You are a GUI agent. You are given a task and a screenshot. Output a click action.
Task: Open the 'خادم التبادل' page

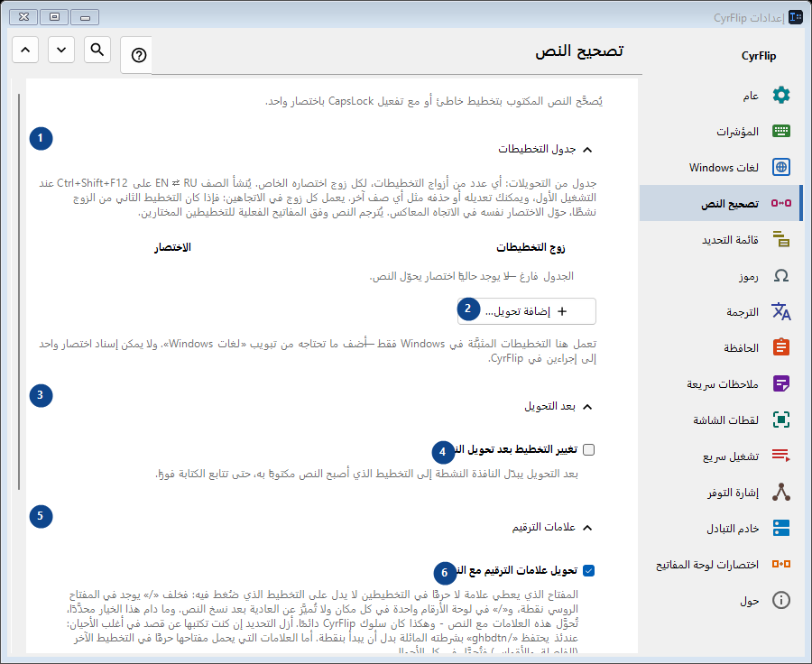pyautogui.click(x=720, y=528)
